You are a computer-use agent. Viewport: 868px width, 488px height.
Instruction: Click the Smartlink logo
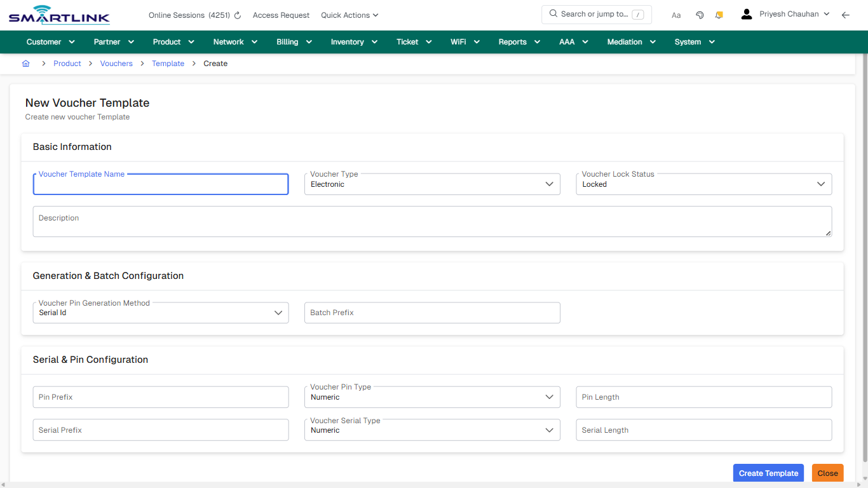point(58,14)
